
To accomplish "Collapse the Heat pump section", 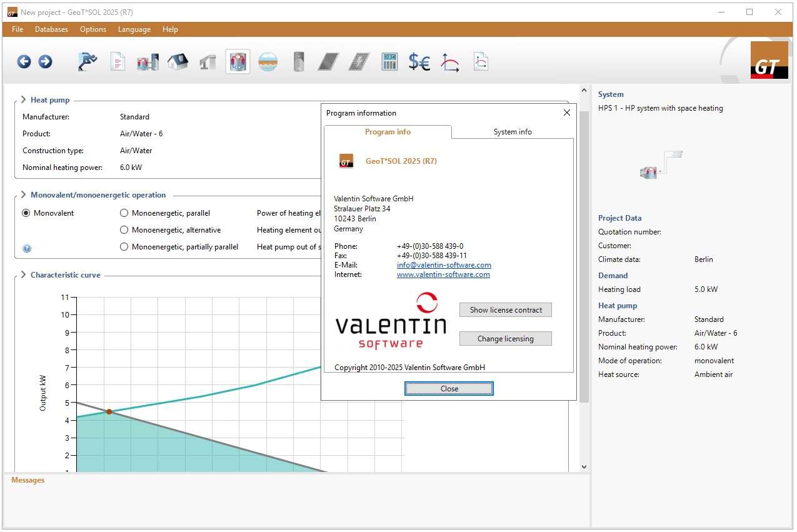I will (23, 100).
